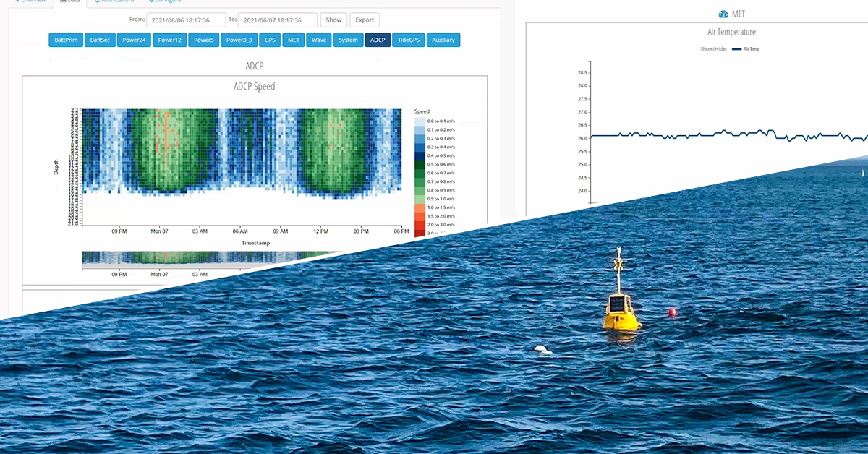Open the To date picker field
The image size is (868, 454).
coord(278,20)
